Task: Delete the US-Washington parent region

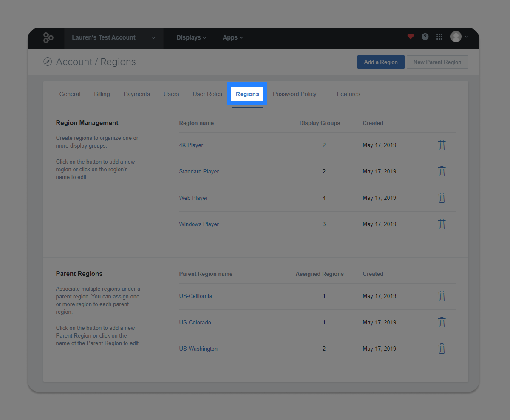Action: pos(442,349)
